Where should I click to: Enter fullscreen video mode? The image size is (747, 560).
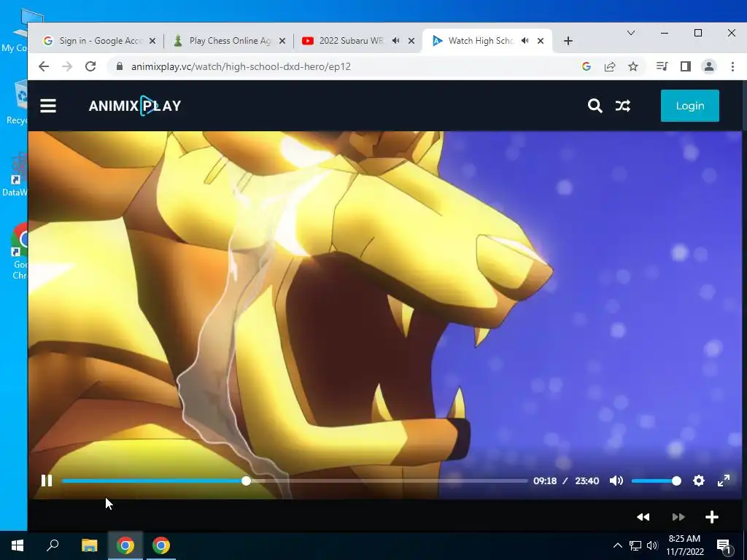tap(724, 481)
